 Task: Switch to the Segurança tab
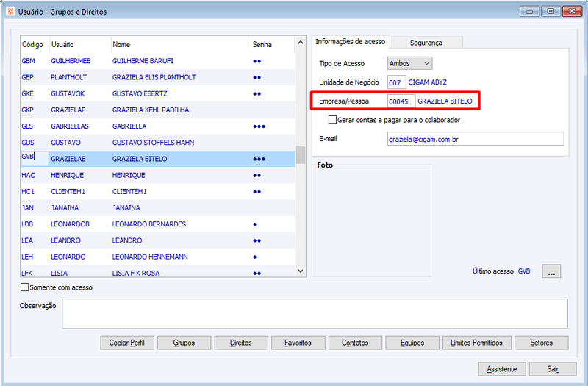coord(426,43)
